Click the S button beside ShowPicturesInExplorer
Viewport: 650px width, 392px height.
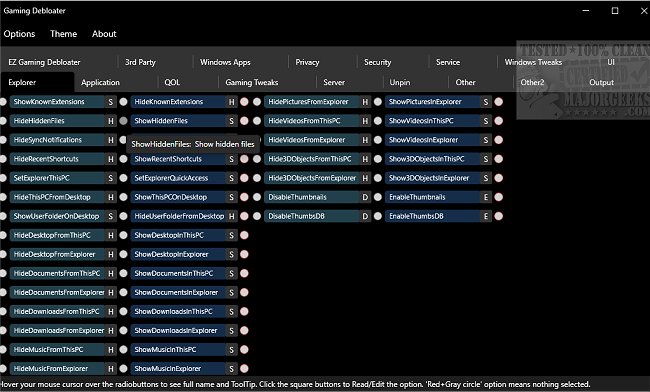coord(485,102)
